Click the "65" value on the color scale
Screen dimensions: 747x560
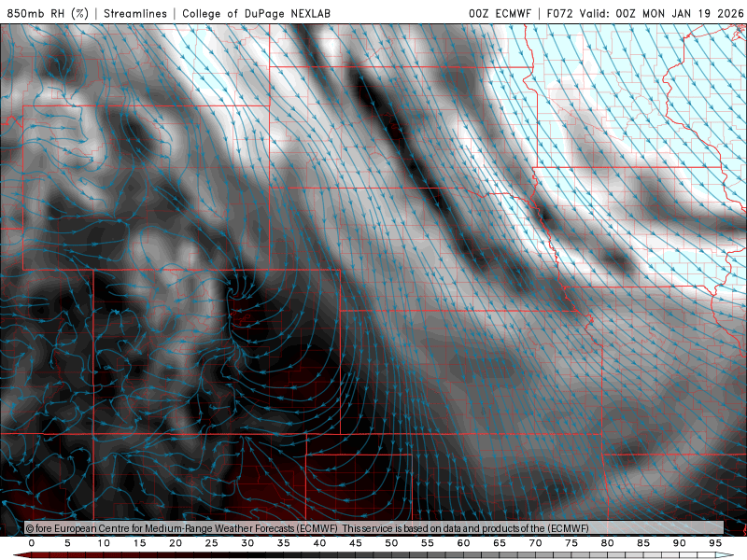point(500,543)
